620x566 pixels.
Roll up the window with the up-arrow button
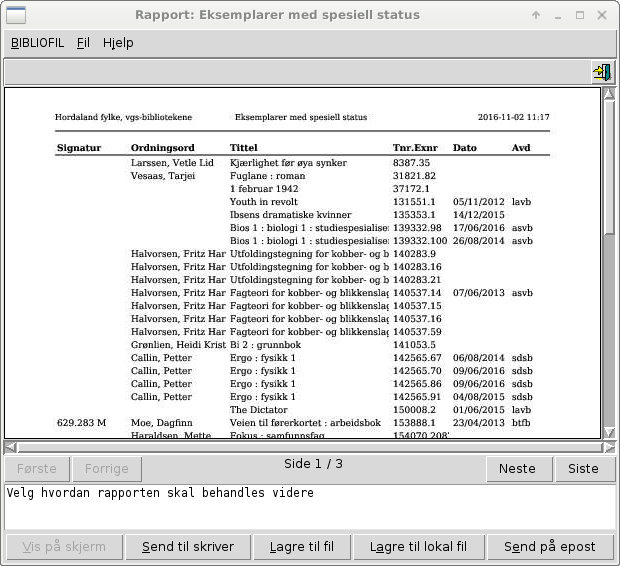click(x=536, y=15)
